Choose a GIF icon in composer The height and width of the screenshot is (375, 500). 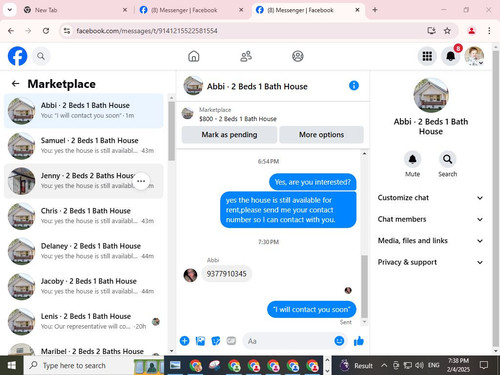pos(231,341)
